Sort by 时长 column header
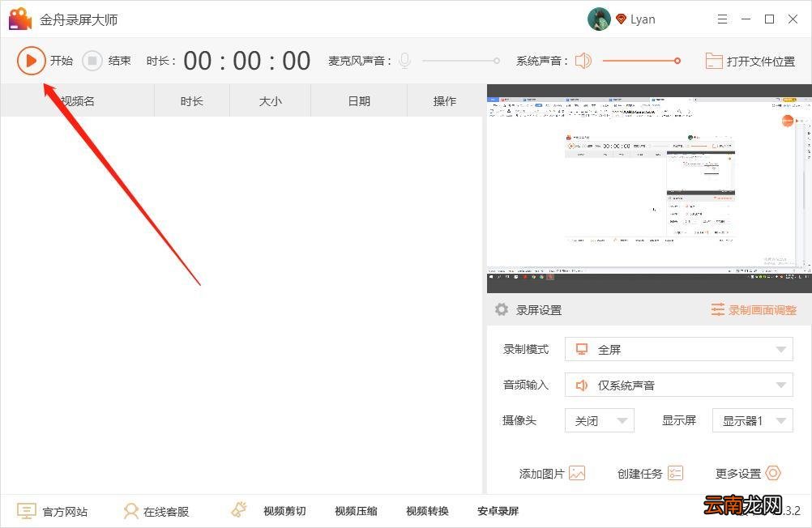The height and width of the screenshot is (528, 812). coord(191,101)
